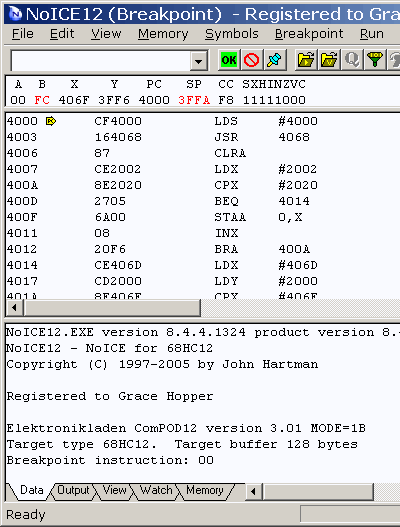This screenshot has height=527, width=400.
Task: Click the folder icon with play arrow
Action: pos(306,60)
